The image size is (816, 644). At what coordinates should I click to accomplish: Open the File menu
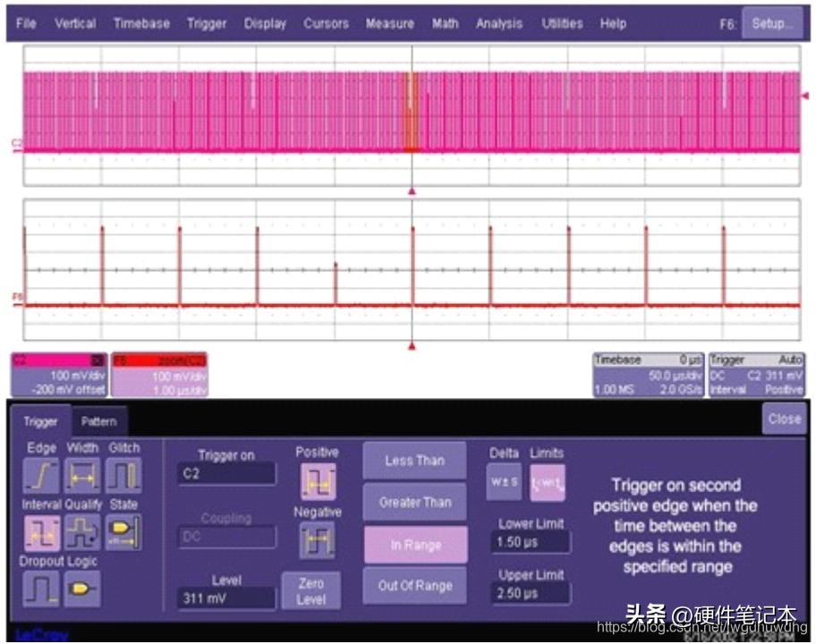(26, 23)
